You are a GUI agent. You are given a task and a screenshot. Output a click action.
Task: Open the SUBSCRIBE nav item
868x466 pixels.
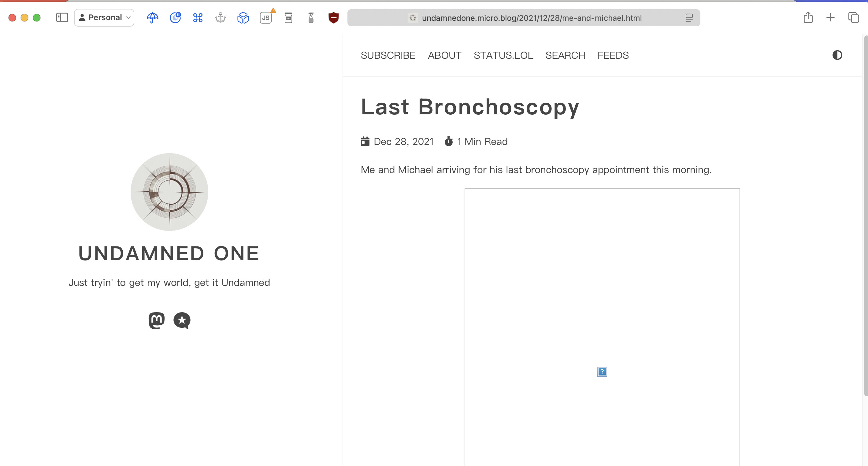388,55
